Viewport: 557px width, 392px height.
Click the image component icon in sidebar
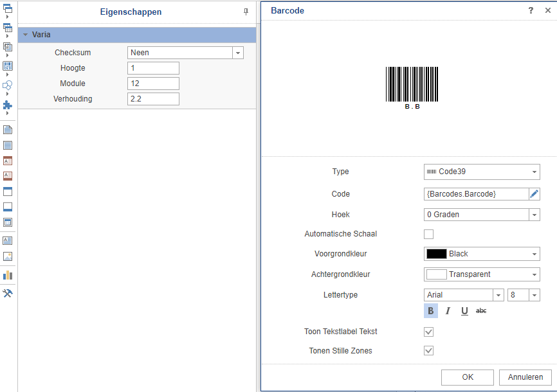(x=8, y=256)
